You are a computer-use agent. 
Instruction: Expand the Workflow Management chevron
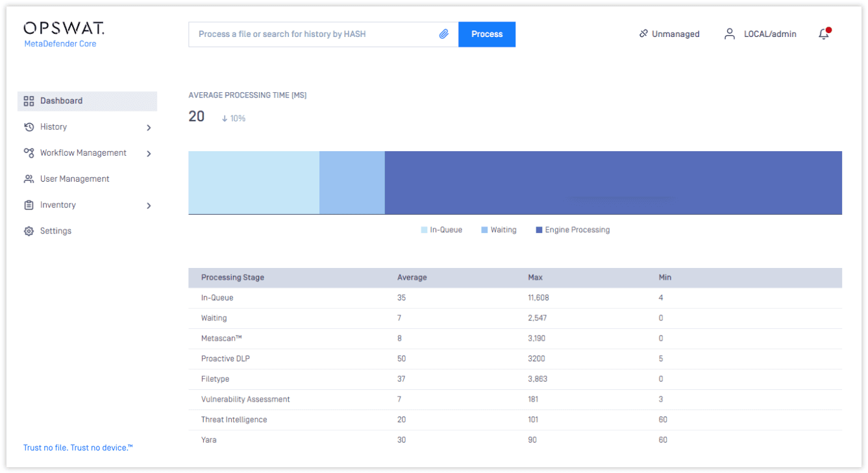coord(149,154)
